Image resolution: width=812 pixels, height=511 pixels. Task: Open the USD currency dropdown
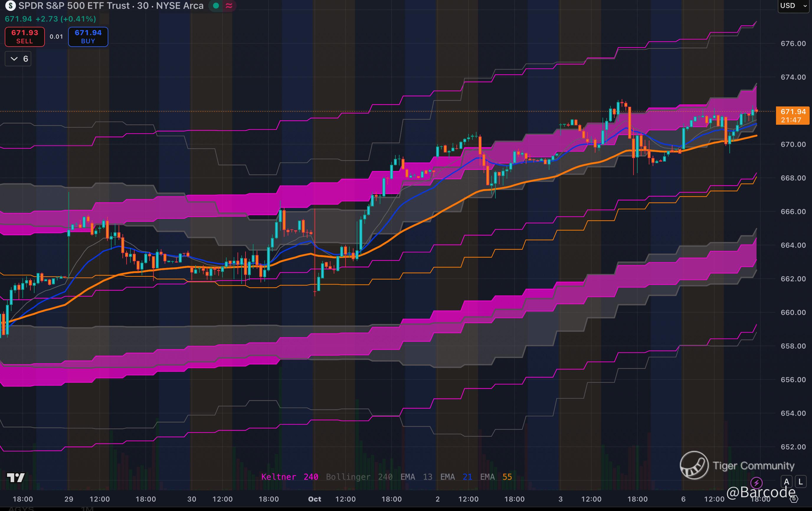point(793,6)
